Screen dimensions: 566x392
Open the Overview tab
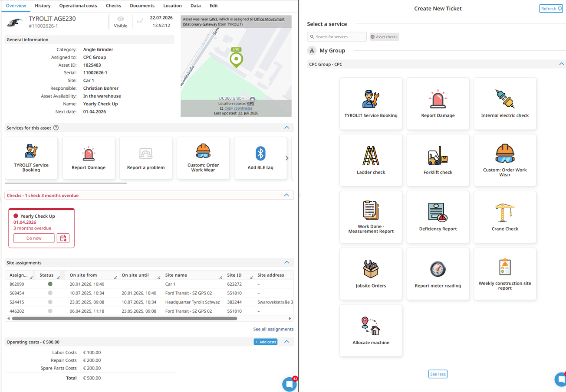point(16,6)
